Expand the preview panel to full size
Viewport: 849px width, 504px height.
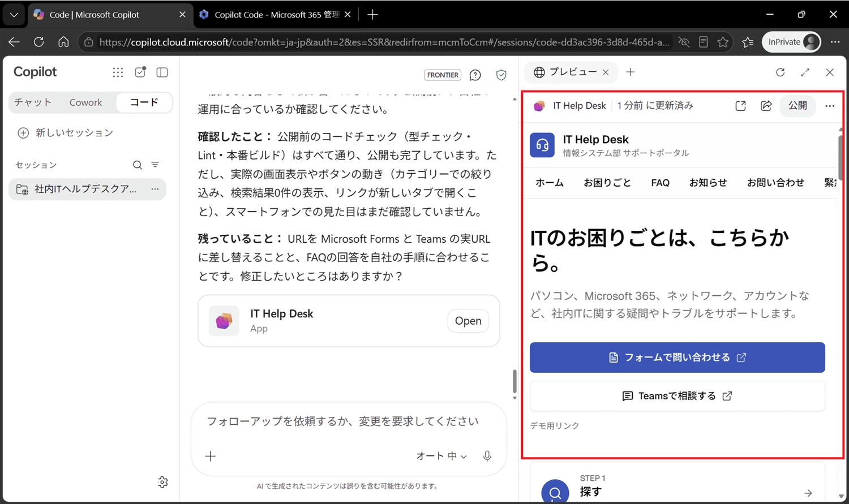[805, 72]
